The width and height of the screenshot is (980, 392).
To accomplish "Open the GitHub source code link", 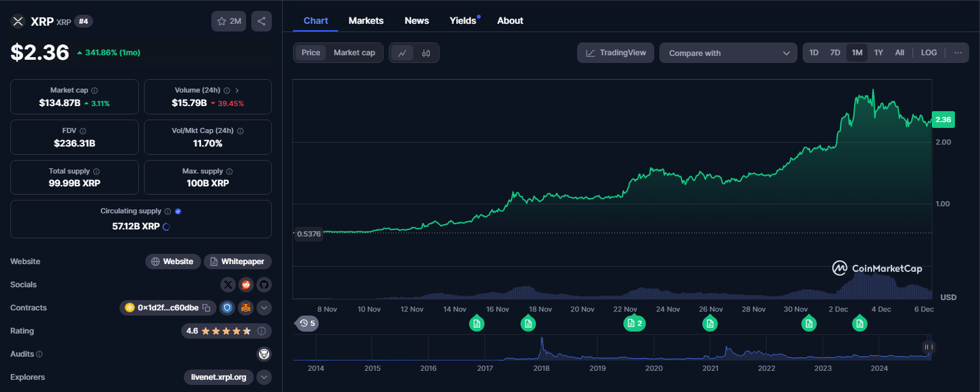I will coord(264,285).
